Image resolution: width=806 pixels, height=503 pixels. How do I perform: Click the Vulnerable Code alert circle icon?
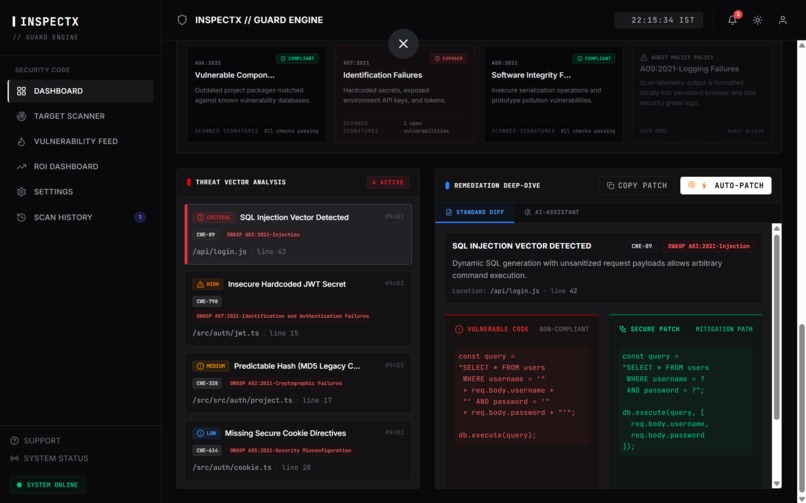pos(459,329)
